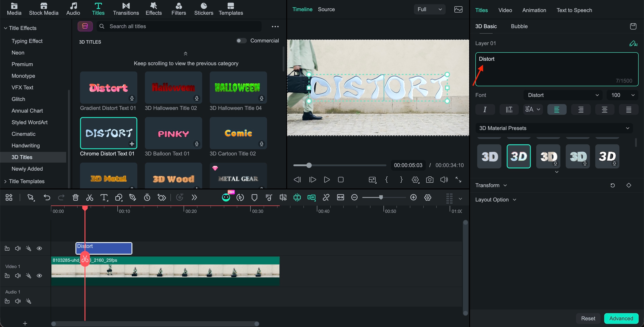Select the Glitch title category
The width and height of the screenshot is (644, 327).
point(18,99)
